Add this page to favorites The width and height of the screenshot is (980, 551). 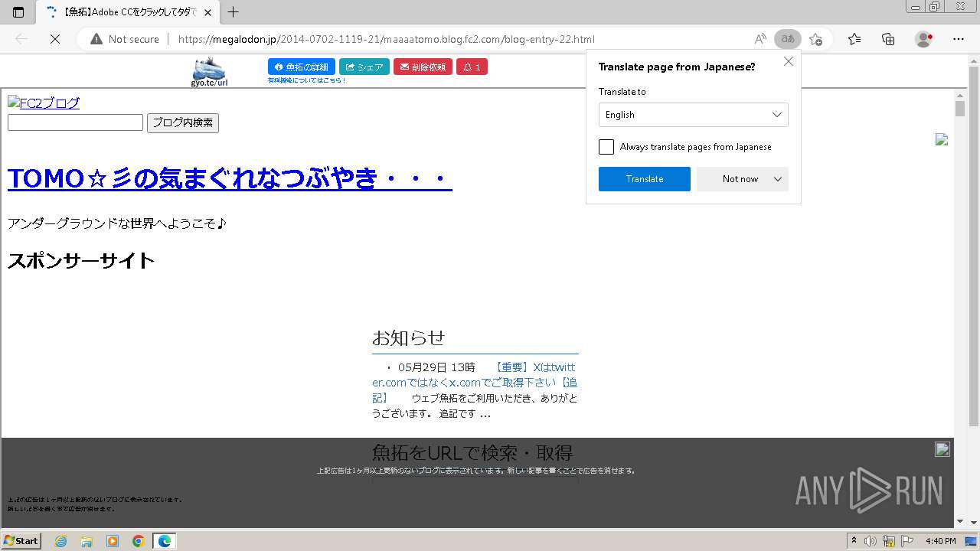[x=816, y=39]
